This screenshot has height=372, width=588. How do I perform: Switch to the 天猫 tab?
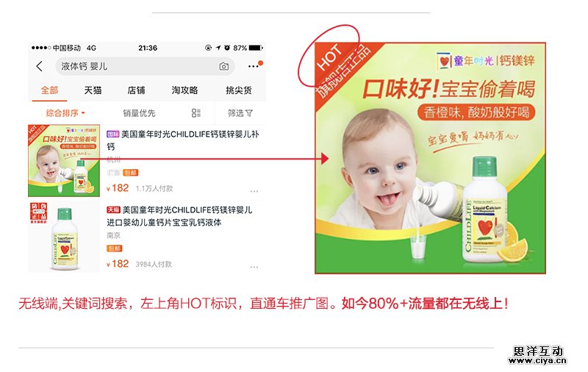[x=93, y=90]
